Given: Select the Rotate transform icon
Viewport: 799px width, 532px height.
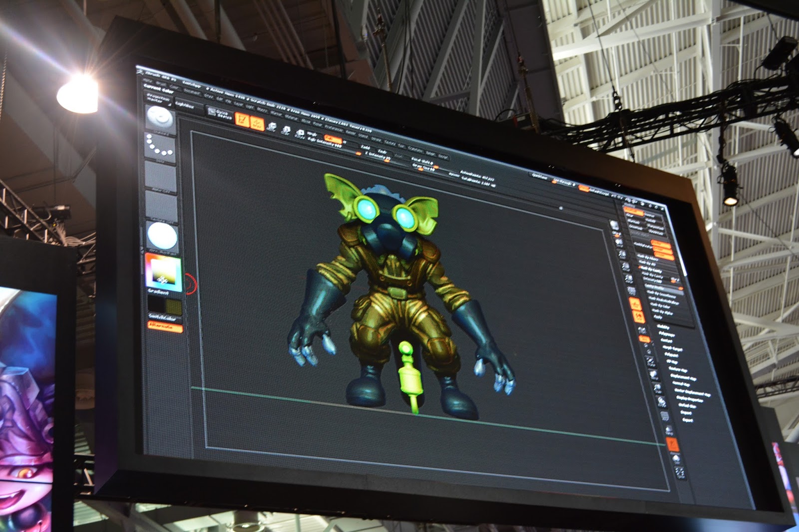Looking at the screenshot, I should (x=300, y=133).
